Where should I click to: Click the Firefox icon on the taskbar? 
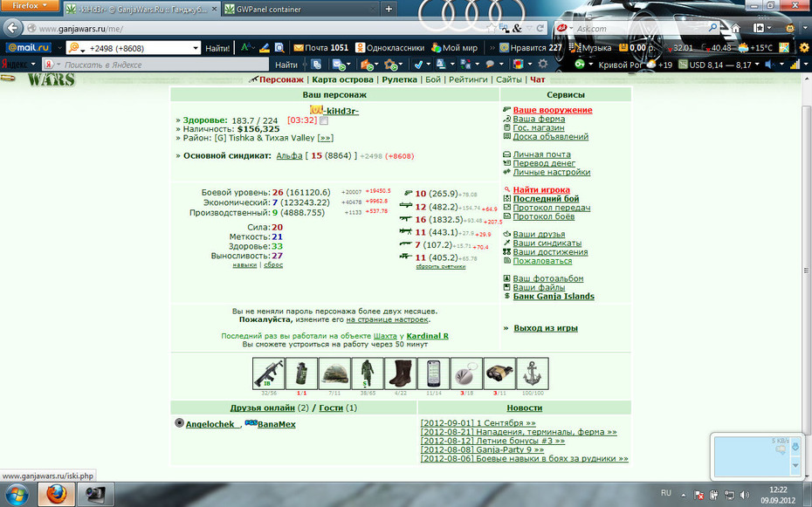pyautogui.click(x=57, y=495)
